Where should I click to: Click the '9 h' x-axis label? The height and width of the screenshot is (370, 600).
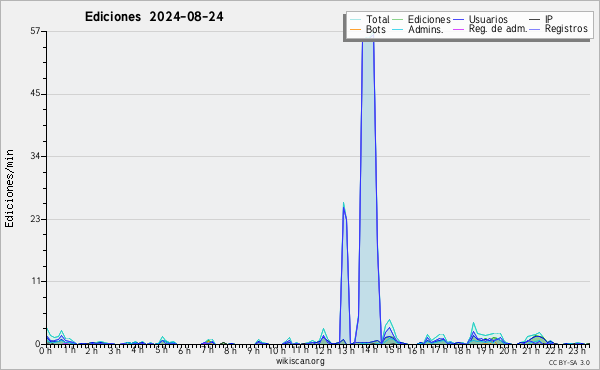click(x=253, y=351)
